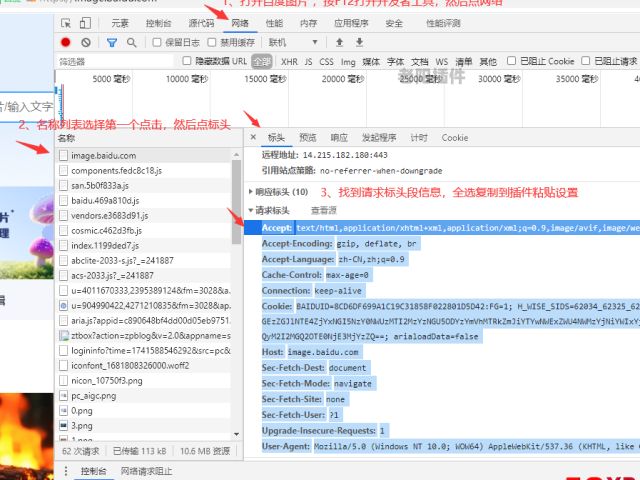Viewport: 640px width, 480px height.
Task: Click file icon beside cosmic.c462d3fb.js
Action: coord(63,231)
